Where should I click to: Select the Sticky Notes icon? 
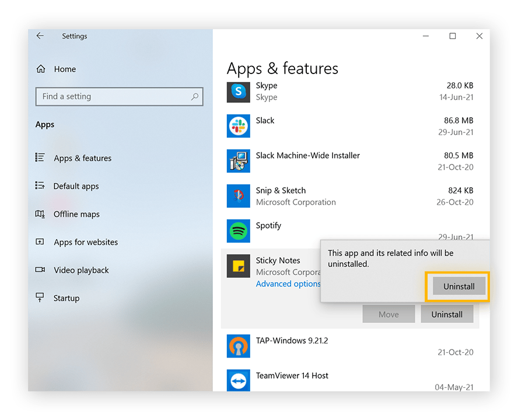click(238, 266)
